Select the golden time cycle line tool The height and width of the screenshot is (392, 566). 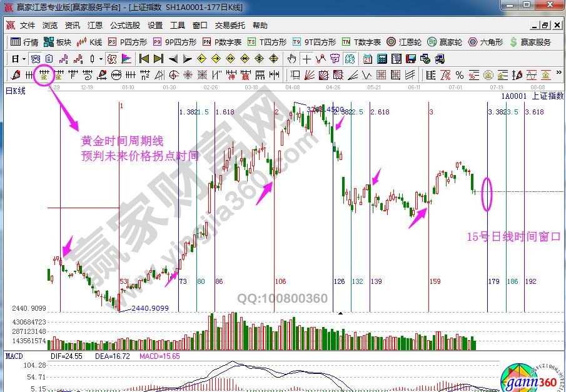[x=44, y=75]
